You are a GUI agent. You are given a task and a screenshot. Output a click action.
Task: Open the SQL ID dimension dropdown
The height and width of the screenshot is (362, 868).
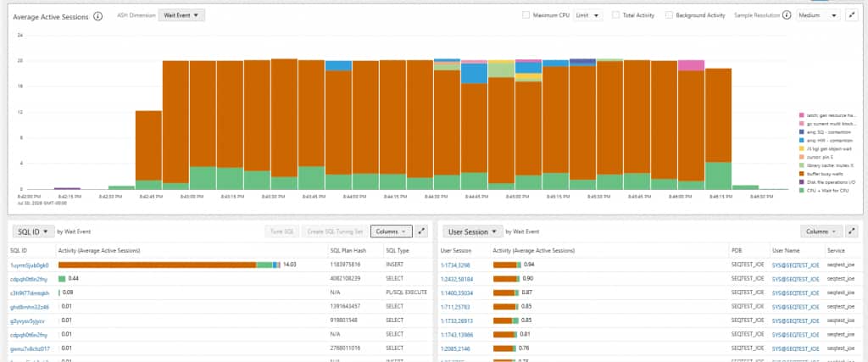33,231
